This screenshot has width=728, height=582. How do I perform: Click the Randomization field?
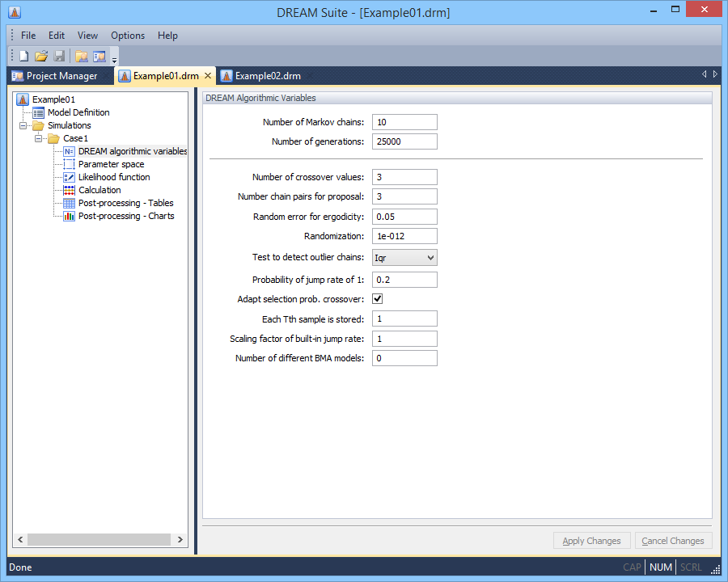(404, 236)
